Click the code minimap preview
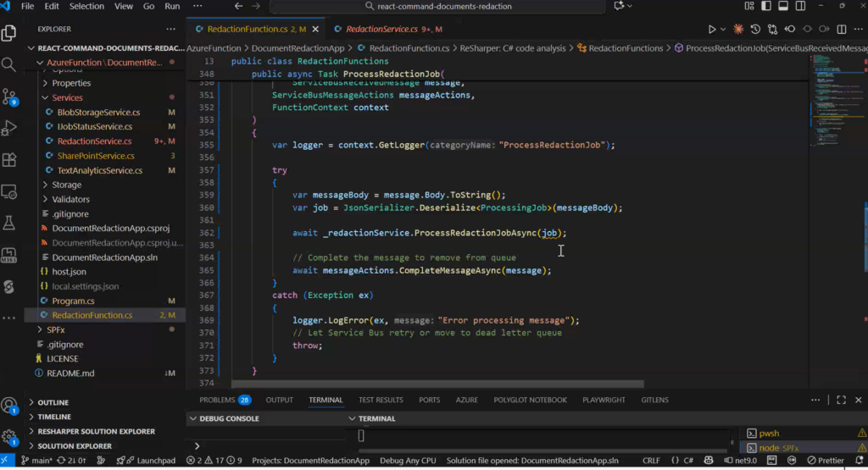 point(834,102)
